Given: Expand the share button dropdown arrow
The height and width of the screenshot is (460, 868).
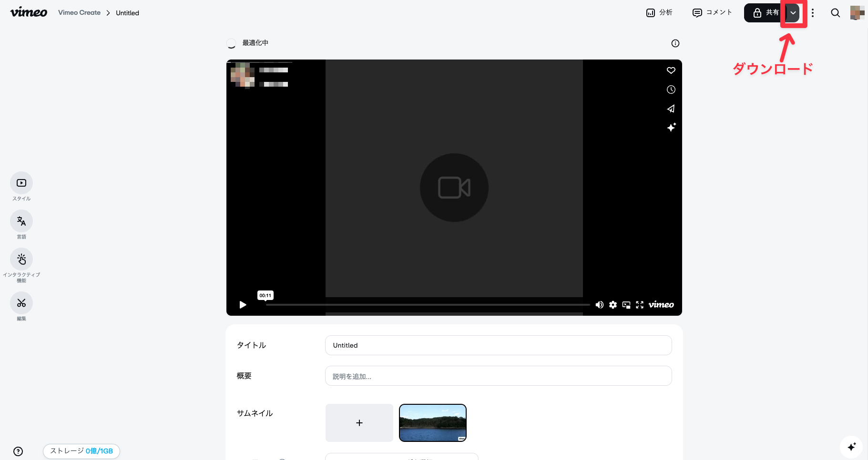Looking at the screenshot, I should point(793,13).
